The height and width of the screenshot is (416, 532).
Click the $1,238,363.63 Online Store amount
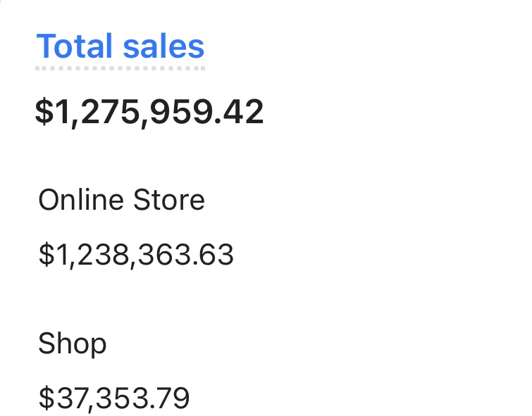coord(136,255)
